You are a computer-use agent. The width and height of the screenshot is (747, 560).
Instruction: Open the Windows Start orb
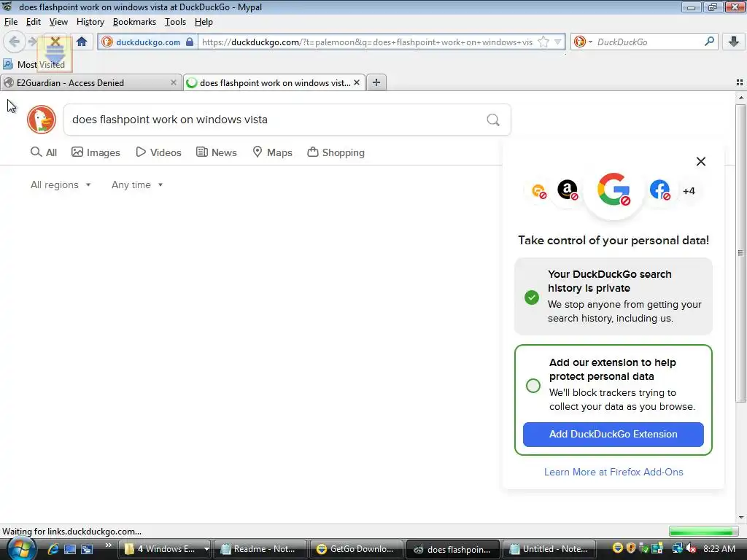[20, 548]
